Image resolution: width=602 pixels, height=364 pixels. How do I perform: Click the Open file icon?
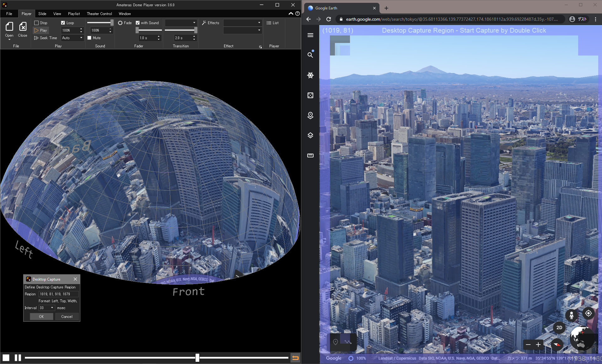coord(9,27)
